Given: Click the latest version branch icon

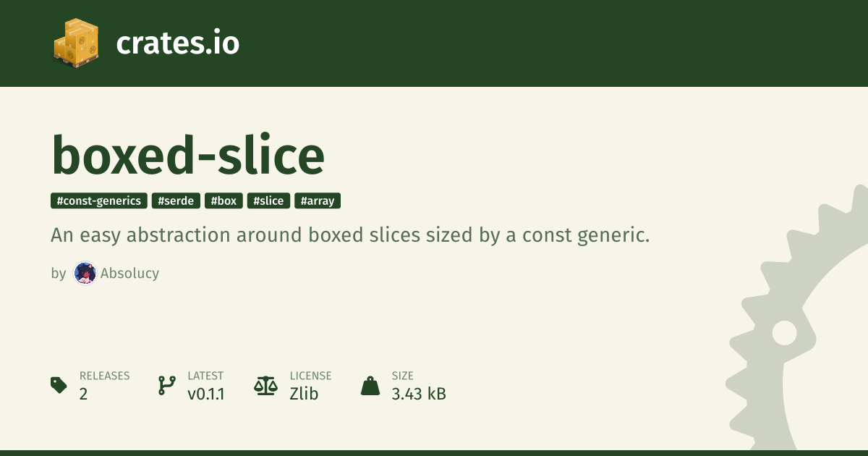Looking at the screenshot, I should click(166, 385).
